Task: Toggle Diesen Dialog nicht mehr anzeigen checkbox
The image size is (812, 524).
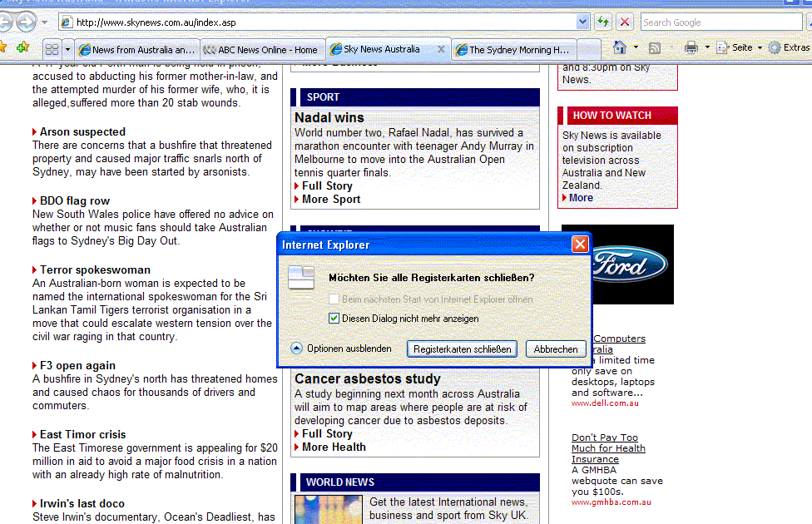Action: coord(334,319)
